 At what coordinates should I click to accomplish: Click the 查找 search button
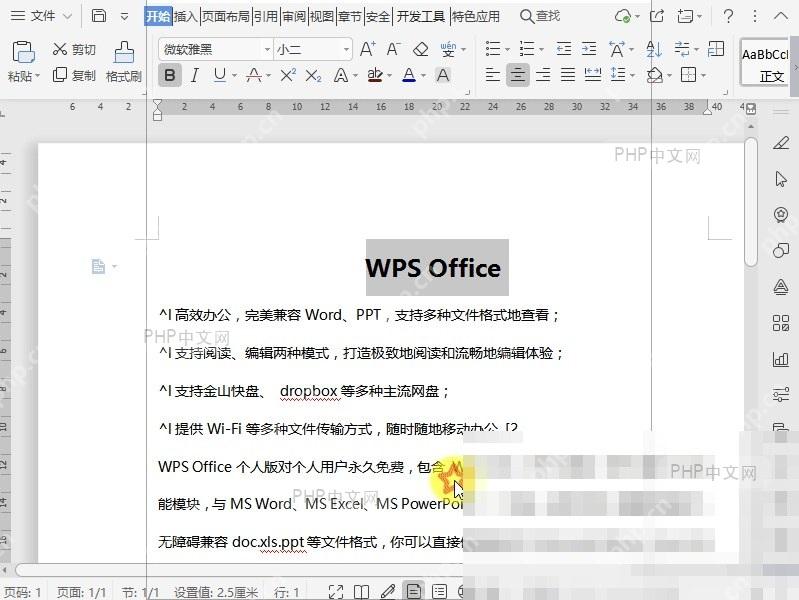pyautogui.click(x=540, y=16)
